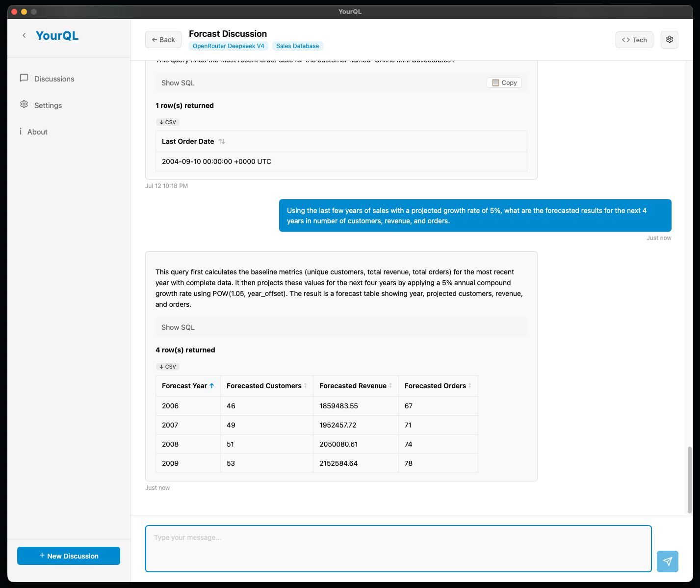Click the Sales Database tag
The width and height of the screenshot is (700, 588).
[x=297, y=46]
